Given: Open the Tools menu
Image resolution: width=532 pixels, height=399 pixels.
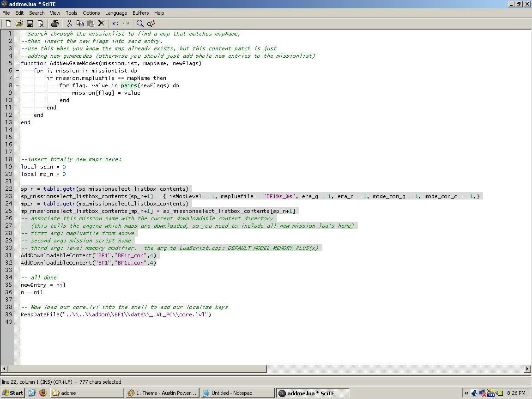Looking at the screenshot, I should click(71, 13).
